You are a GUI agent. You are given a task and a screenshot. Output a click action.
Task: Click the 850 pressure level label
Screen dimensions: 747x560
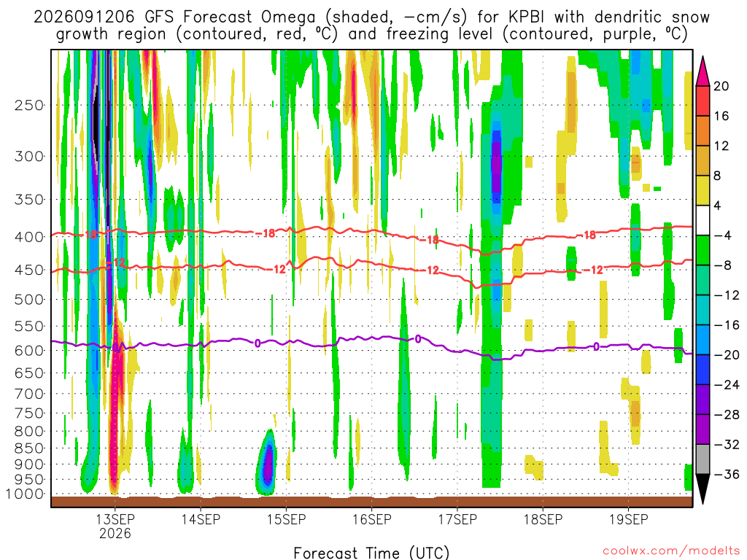tap(29, 448)
